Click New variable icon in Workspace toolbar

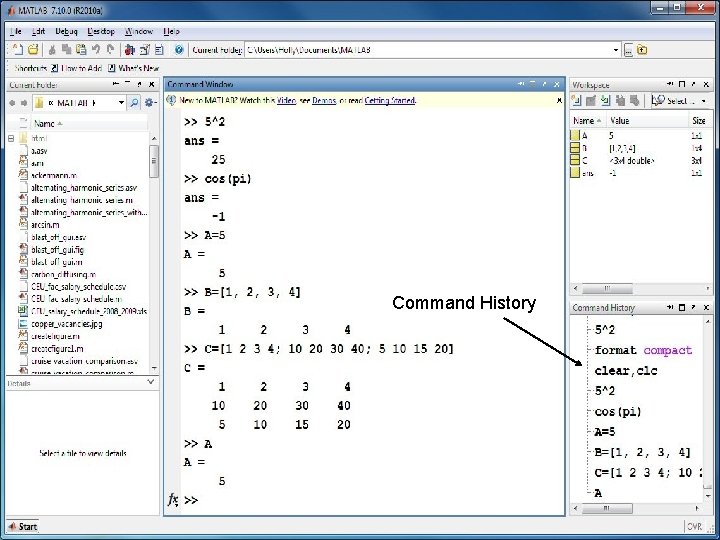coord(576,100)
